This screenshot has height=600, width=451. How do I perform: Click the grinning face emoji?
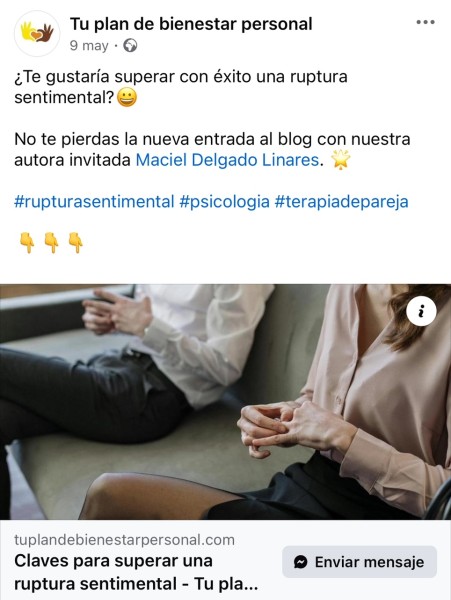[x=127, y=97]
